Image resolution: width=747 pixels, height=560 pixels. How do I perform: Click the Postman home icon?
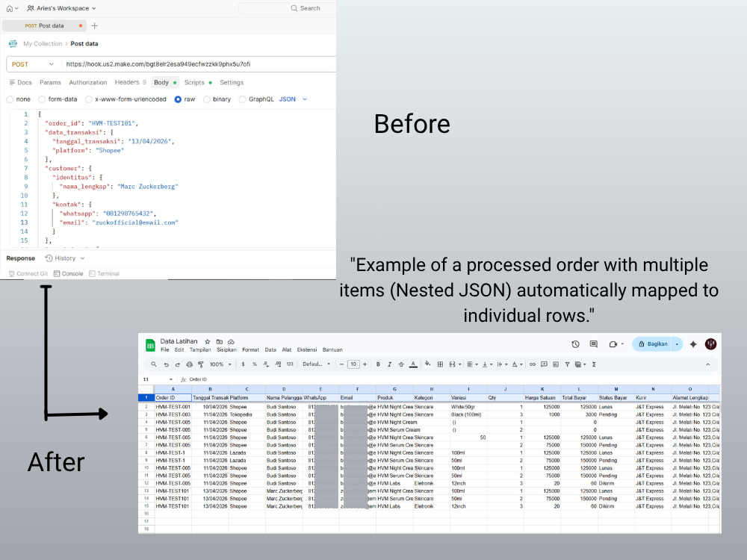tap(10, 8)
